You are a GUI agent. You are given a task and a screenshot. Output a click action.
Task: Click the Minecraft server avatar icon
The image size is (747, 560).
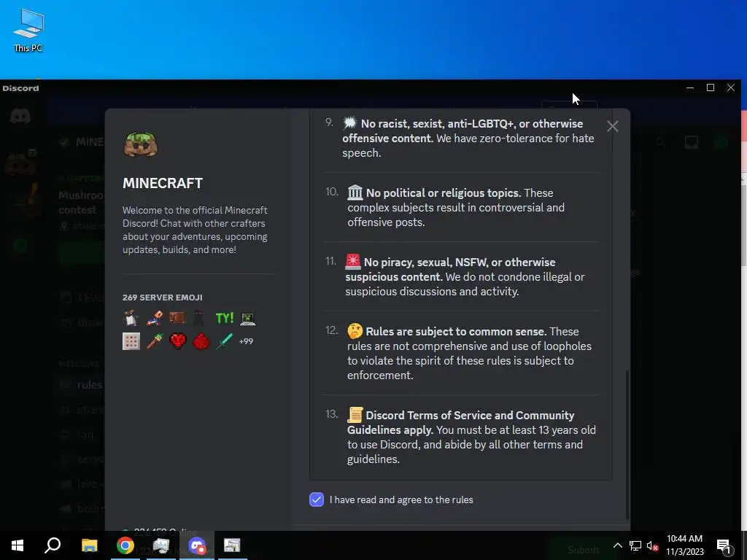[x=141, y=144]
